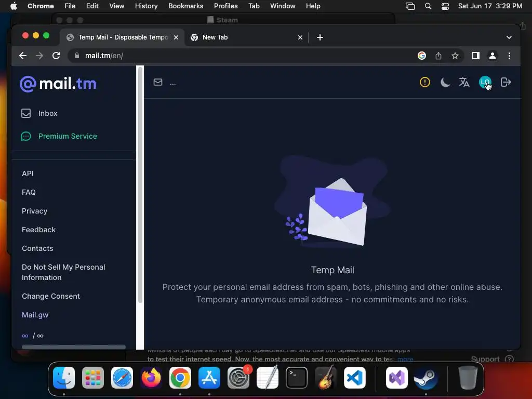This screenshot has width=532, height=399.
Task: Switch to the Temp Mail tab
Action: 122,37
